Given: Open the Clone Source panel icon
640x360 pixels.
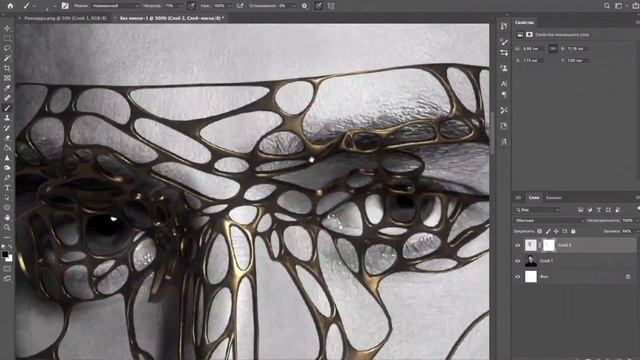Looking at the screenshot, I should coord(504,68).
